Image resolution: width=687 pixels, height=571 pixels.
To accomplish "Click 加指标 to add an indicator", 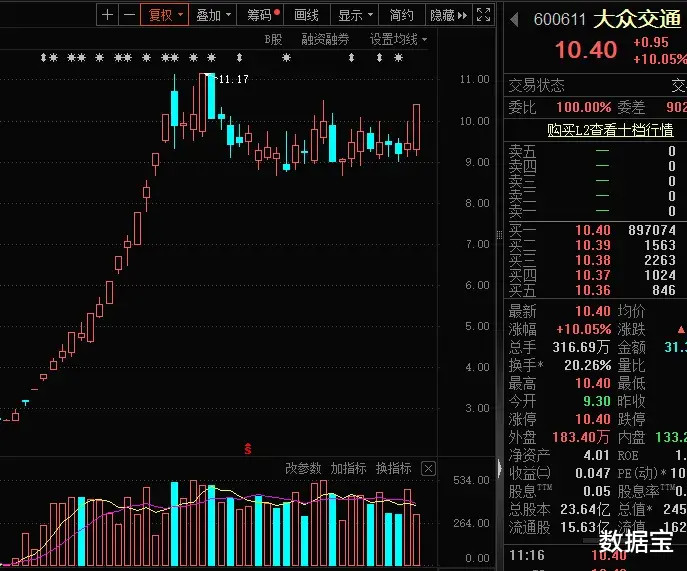I will pos(348,468).
